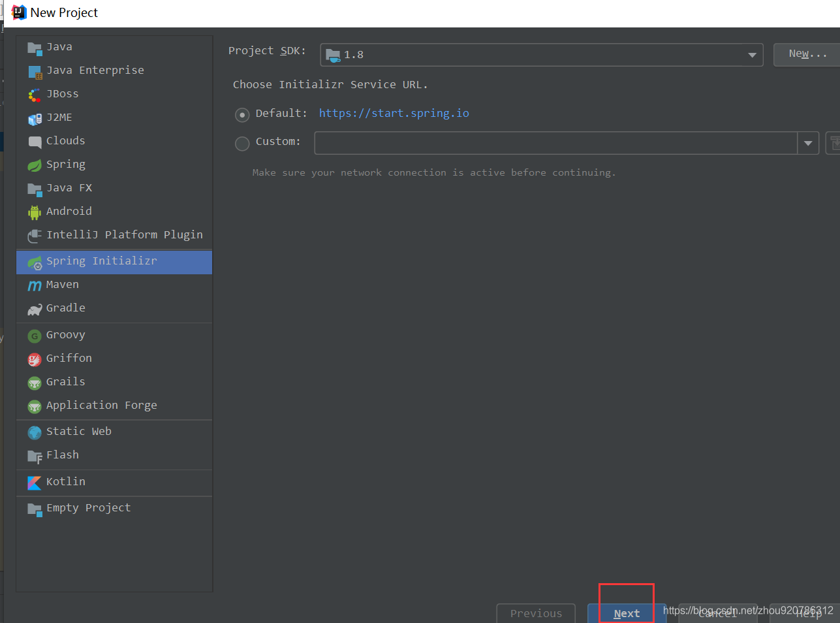Click the Application Forge icon
Screen dimensions: 840x623
(x=35, y=406)
